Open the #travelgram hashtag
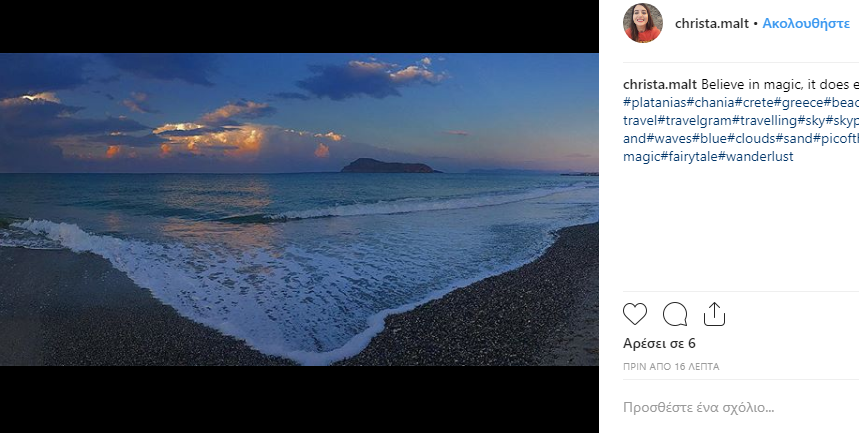This screenshot has height=433, width=859. [x=693, y=121]
